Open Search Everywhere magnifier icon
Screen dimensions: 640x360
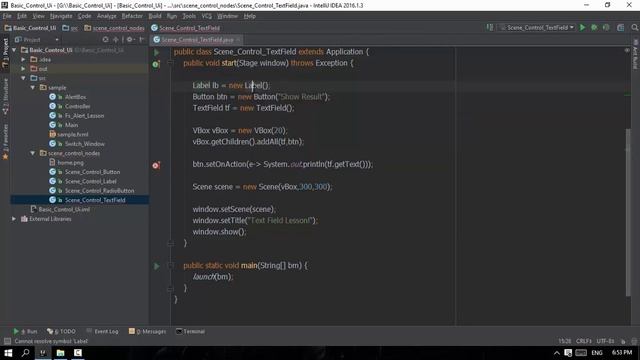[x=634, y=27]
